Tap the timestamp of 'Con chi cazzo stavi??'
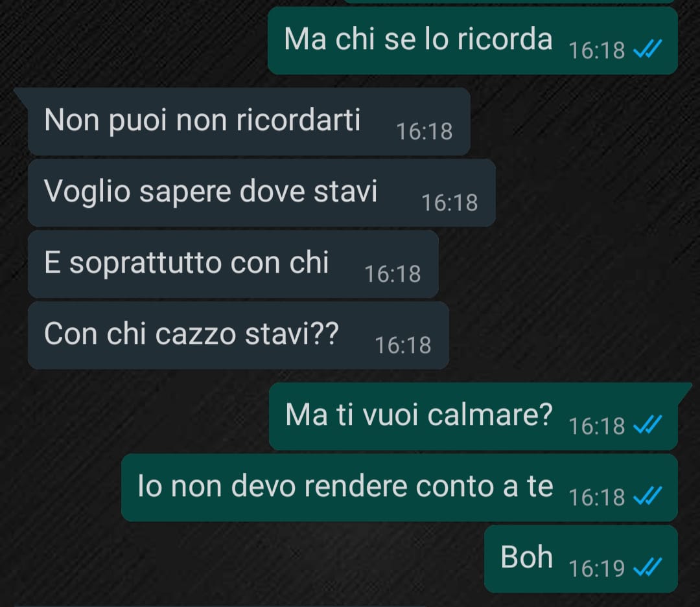 point(403,345)
